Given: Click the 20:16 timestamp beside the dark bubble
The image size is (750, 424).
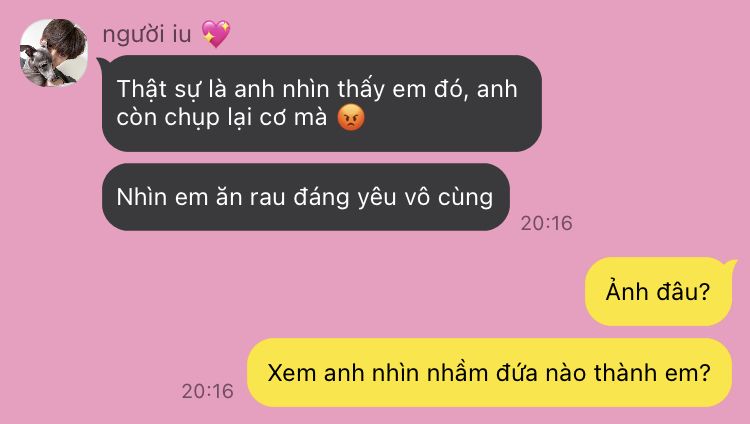Looking at the screenshot, I should pos(546,223).
